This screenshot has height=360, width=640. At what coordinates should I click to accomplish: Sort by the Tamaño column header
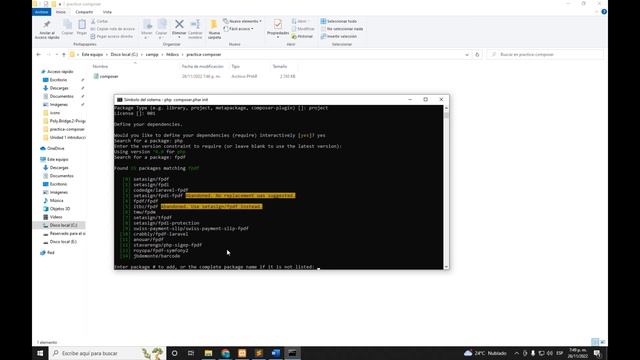[x=280, y=66]
